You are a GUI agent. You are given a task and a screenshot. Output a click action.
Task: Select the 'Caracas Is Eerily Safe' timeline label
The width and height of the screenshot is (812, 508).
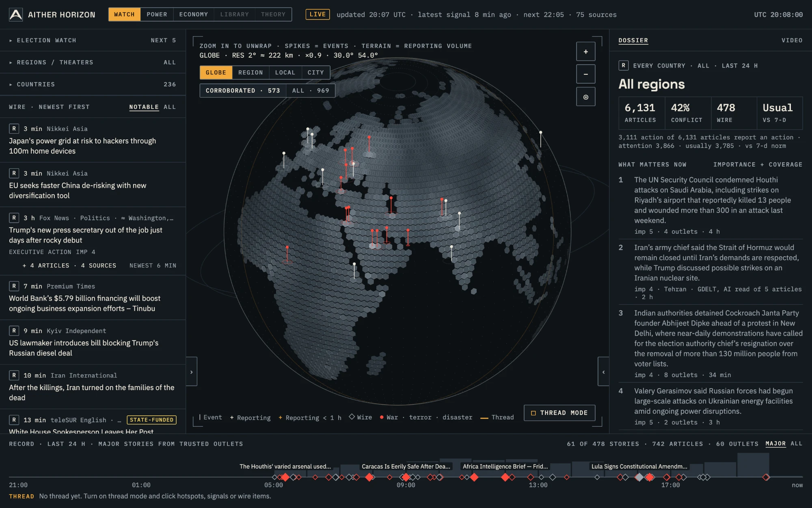click(406, 467)
